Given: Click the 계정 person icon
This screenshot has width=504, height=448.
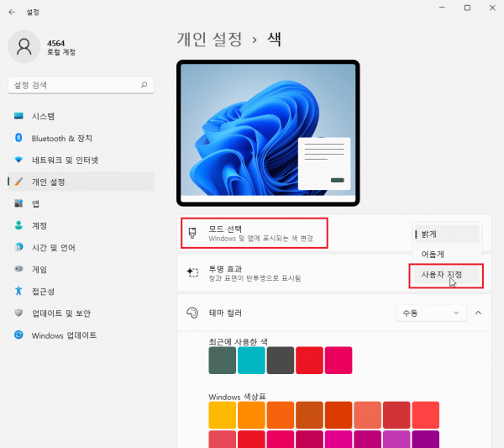Looking at the screenshot, I should (x=18, y=225).
